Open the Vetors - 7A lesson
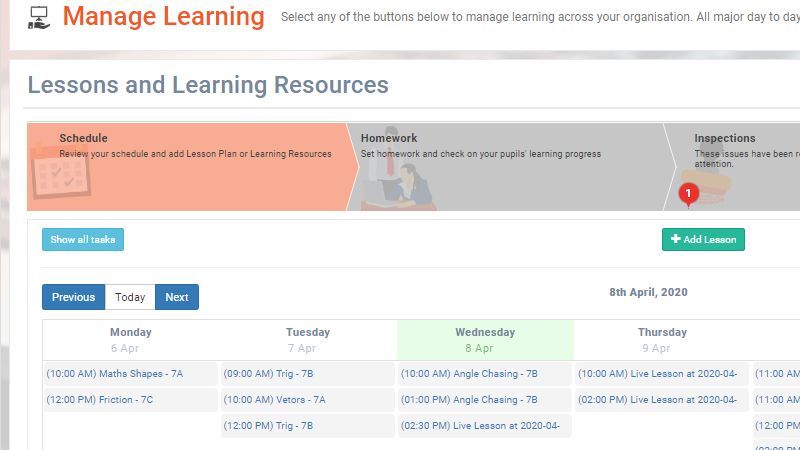 point(308,400)
